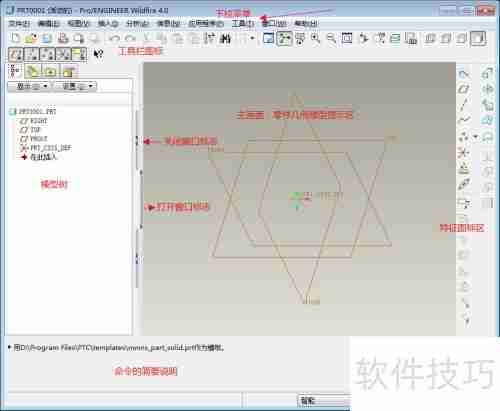The width and height of the screenshot is (500, 411).
Task: Open the 插入(I) menu
Action: (108, 24)
